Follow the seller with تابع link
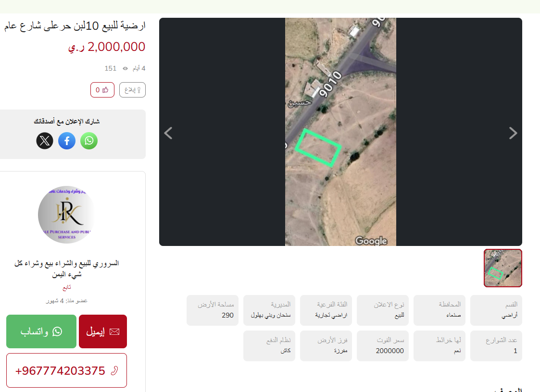Viewport: 540px width, 392px height. [67, 287]
